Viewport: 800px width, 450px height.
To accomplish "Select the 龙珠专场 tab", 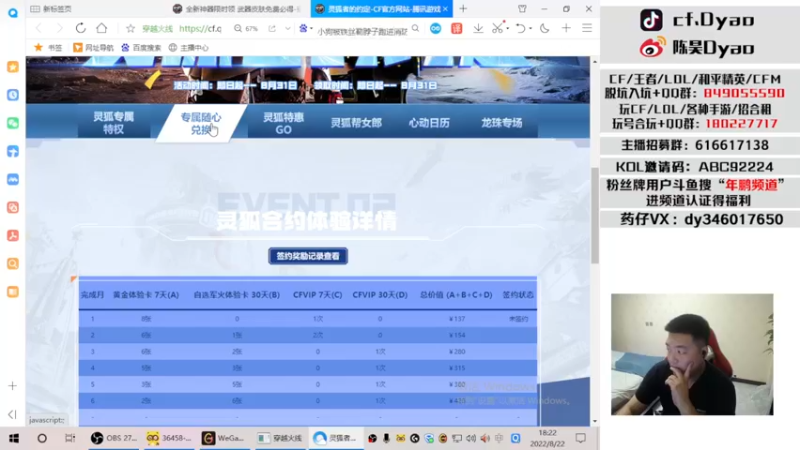I will pos(502,122).
